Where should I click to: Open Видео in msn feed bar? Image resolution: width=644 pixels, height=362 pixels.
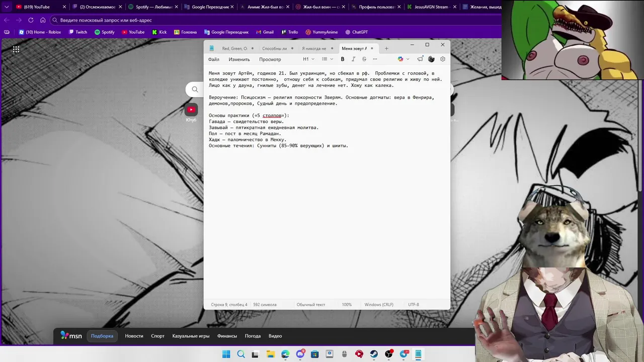pyautogui.click(x=275, y=336)
